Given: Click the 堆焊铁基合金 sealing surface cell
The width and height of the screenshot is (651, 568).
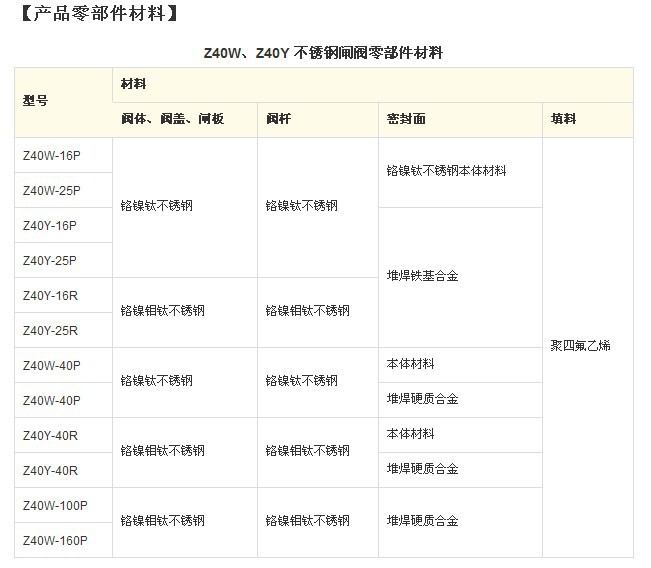Looking at the screenshot, I should 422,276.
